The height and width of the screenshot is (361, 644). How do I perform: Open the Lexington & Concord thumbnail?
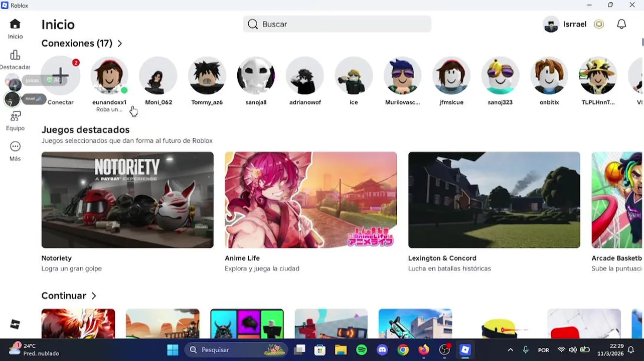[494, 200]
